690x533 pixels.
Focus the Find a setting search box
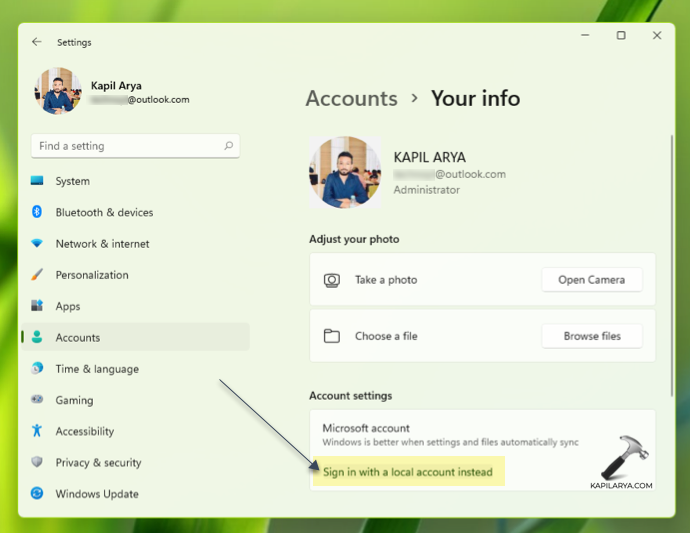pyautogui.click(x=125, y=146)
